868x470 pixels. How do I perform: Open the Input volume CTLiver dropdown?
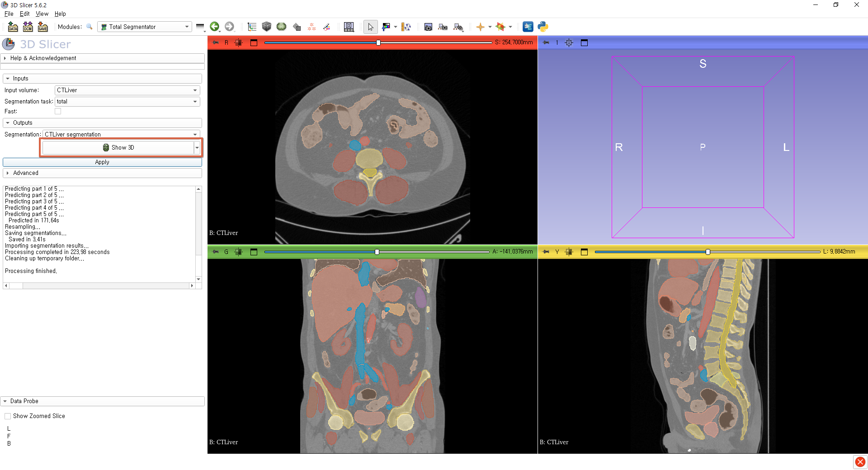(127, 90)
